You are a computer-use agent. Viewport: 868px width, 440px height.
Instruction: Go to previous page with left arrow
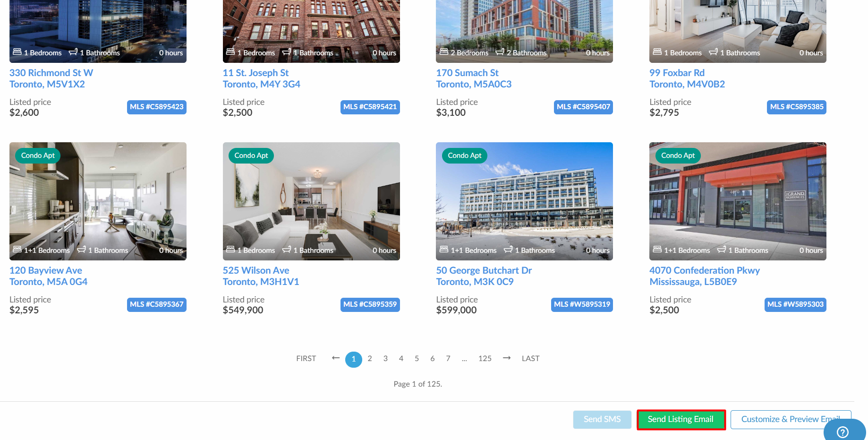(336, 358)
